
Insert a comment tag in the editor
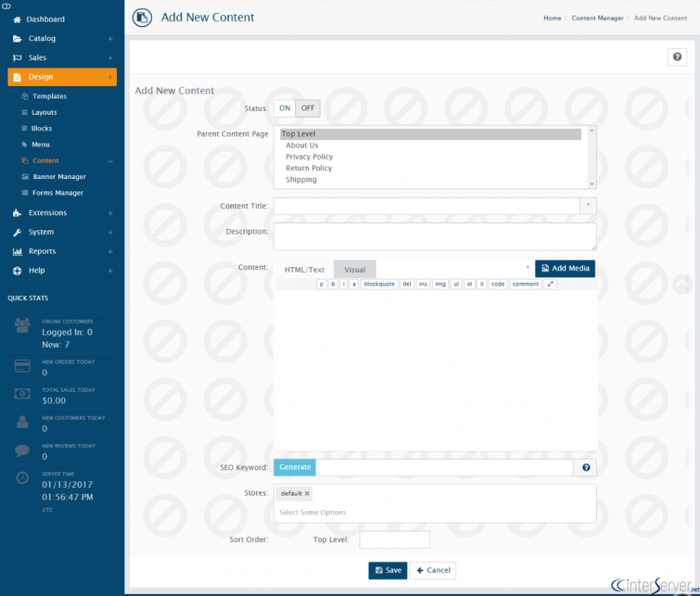click(526, 284)
